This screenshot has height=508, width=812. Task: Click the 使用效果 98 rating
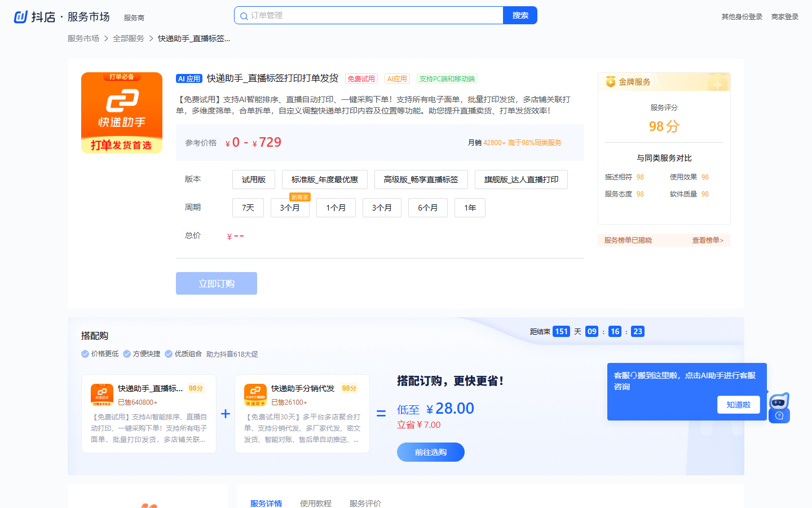click(x=689, y=177)
